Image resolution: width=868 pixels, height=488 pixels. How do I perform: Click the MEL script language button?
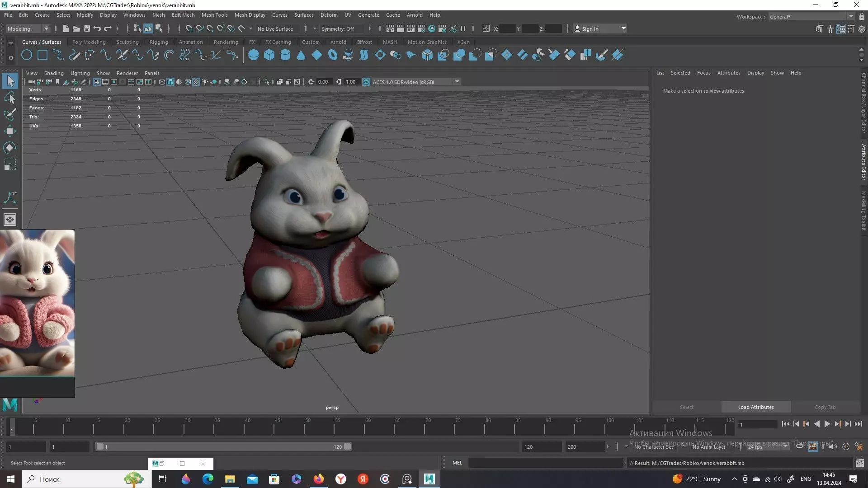[x=457, y=463]
